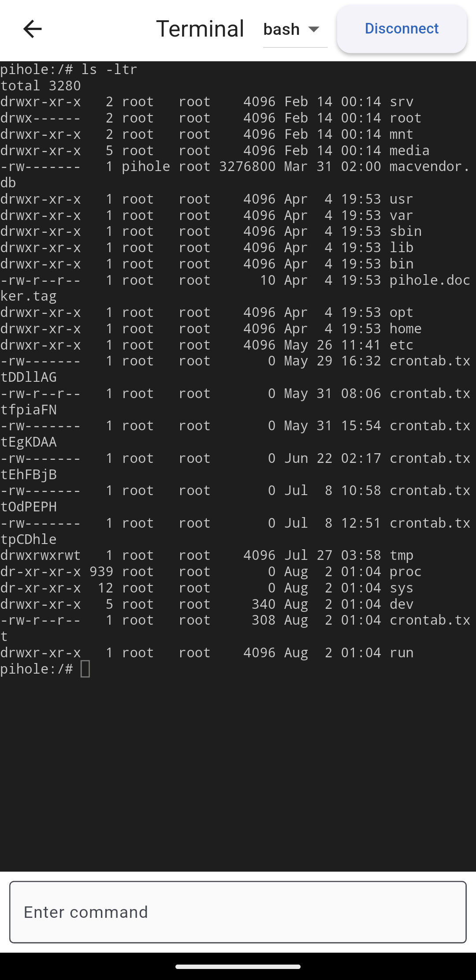Tap the Enter command input field
This screenshot has height=980, width=476.
click(x=238, y=912)
